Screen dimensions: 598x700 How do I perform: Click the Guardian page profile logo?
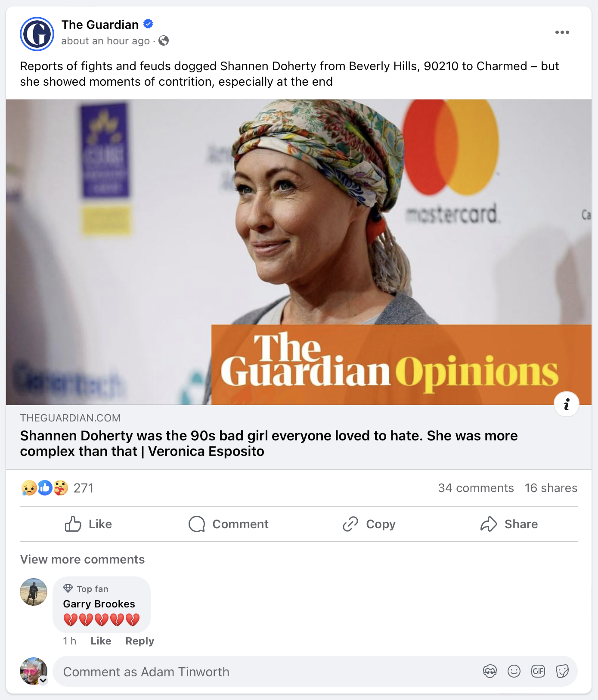click(37, 34)
